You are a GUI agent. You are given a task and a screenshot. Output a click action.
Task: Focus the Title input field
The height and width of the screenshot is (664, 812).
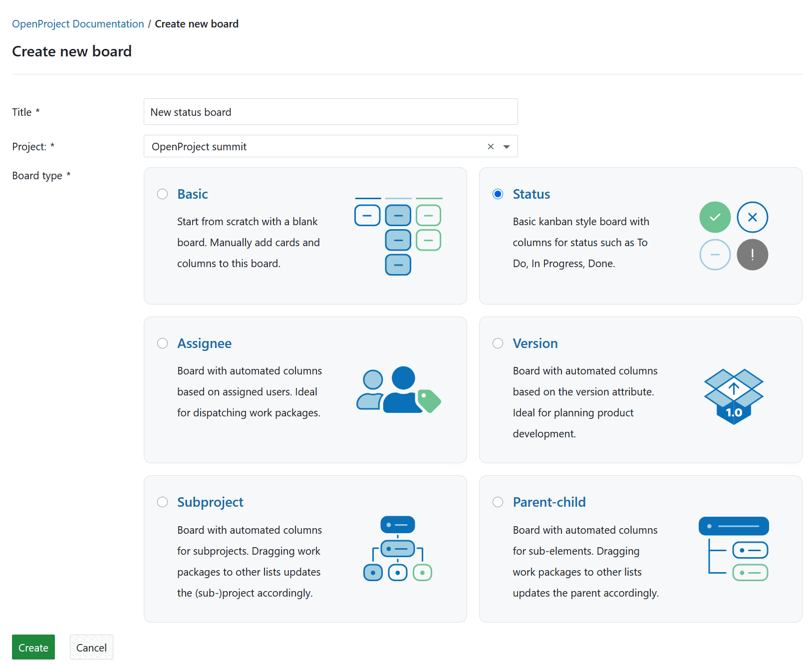click(330, 112)
